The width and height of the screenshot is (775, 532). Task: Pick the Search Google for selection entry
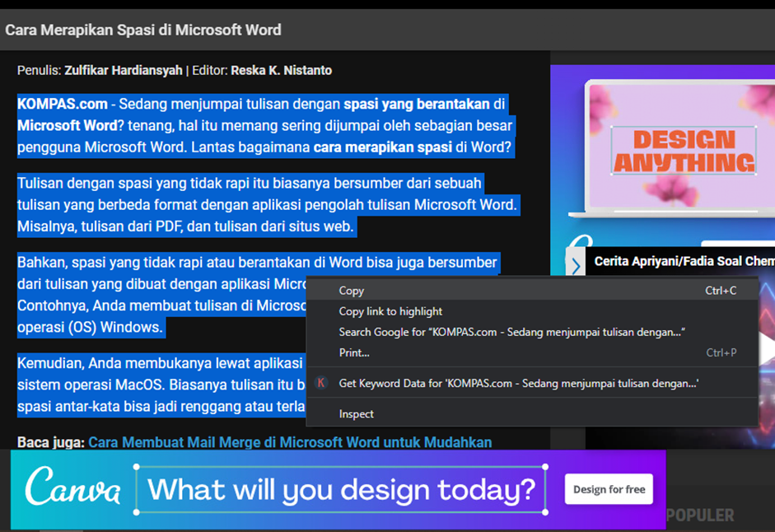point(532,332)
